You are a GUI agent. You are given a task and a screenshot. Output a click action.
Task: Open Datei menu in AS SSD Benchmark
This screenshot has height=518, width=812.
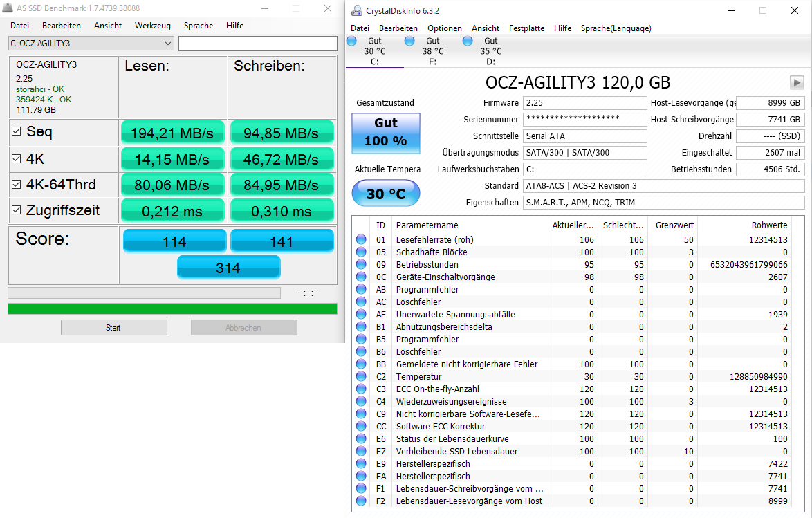click(19, 26)
